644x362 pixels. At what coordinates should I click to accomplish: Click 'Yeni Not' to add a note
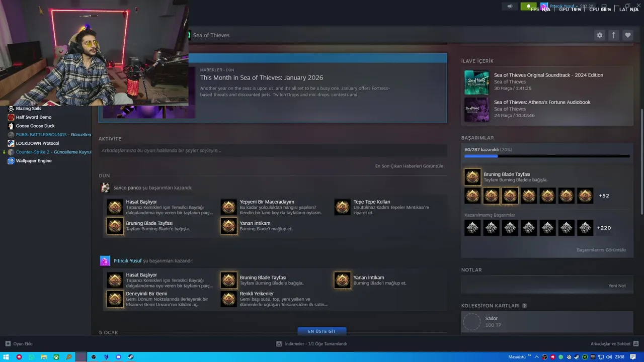click(617, 286)
